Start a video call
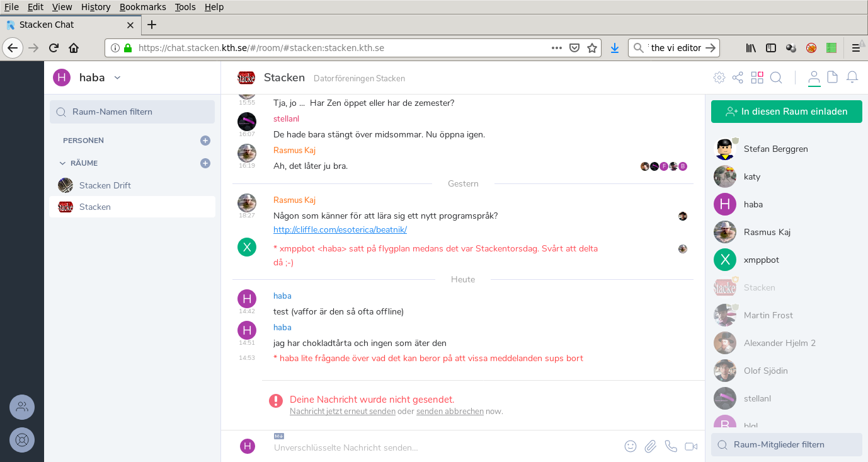The height and width of the screenshot is (462, 868). click(x=691, y=446)
